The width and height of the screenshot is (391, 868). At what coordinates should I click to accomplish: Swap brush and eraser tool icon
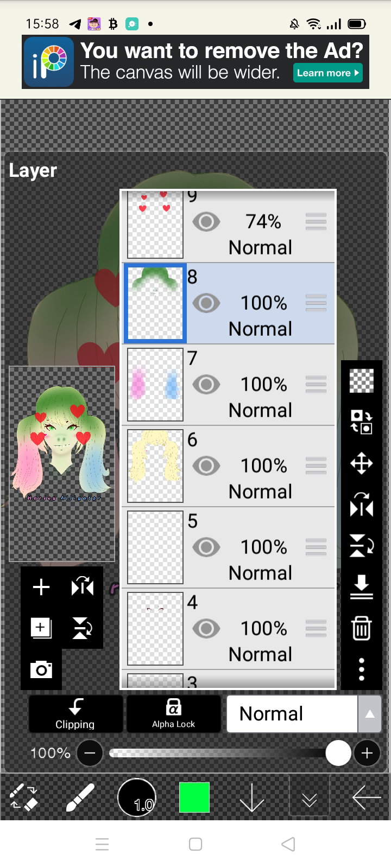(24, 797)
